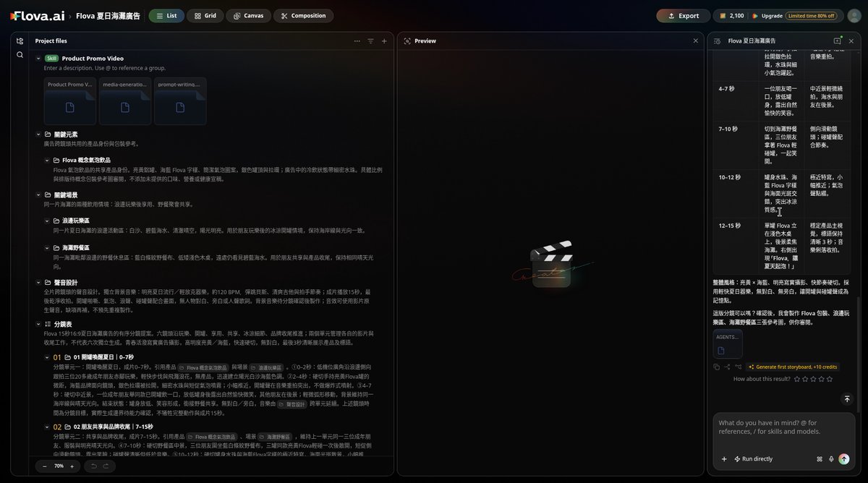Close the chat panel
This screenshot has width=868, height=483.
(851, 41)
